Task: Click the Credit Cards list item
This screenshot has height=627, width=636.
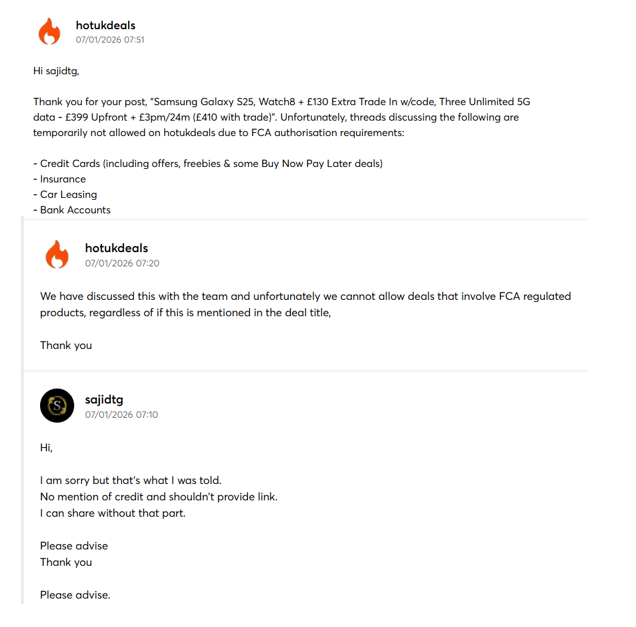Action: tap(208, 163)
